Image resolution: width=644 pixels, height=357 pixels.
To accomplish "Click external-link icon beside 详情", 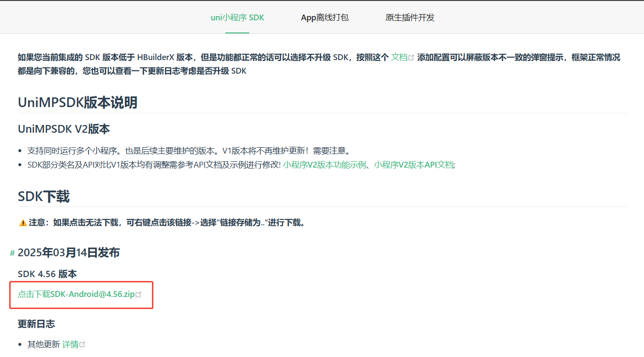I will (82, 344).
